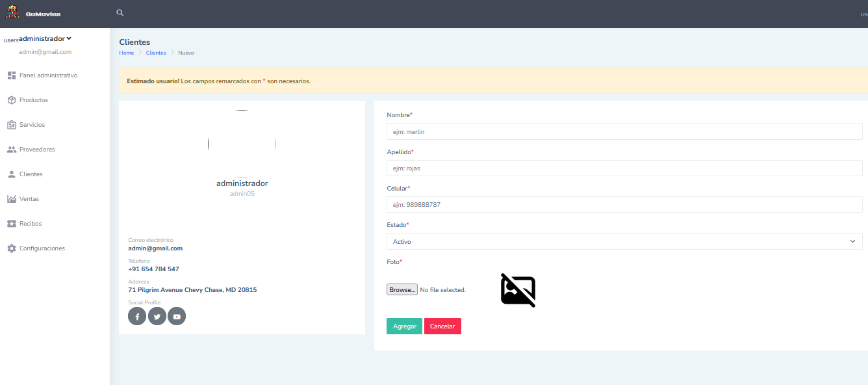
Task: Navigate to Home breadcrumb link
Action: click(126, 53)
